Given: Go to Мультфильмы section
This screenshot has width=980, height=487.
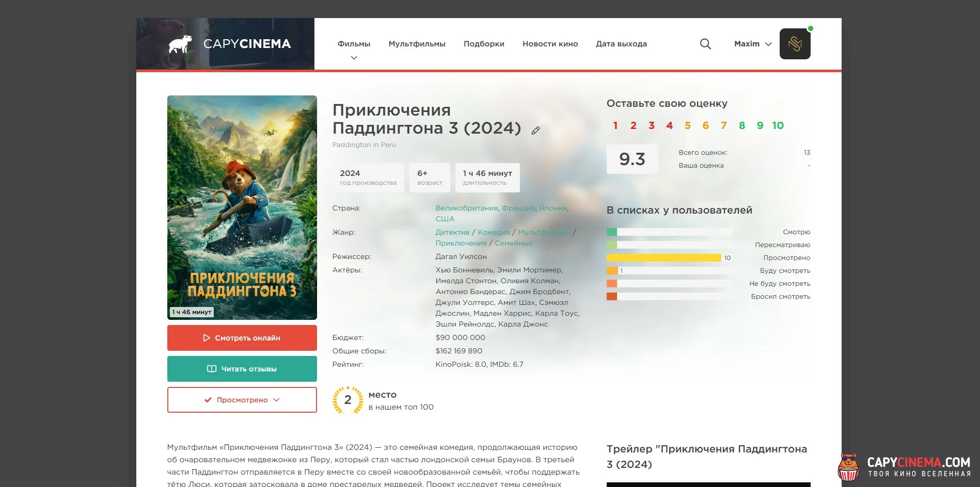Looking at the screenshot, I should [x=417, y=44].
